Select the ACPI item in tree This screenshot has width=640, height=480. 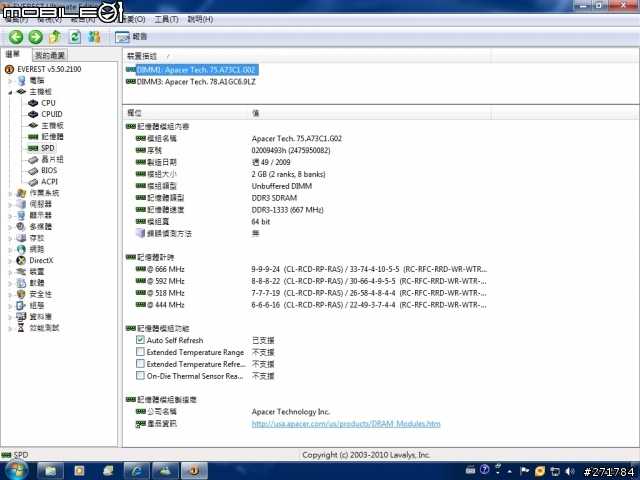pos(49,182)
